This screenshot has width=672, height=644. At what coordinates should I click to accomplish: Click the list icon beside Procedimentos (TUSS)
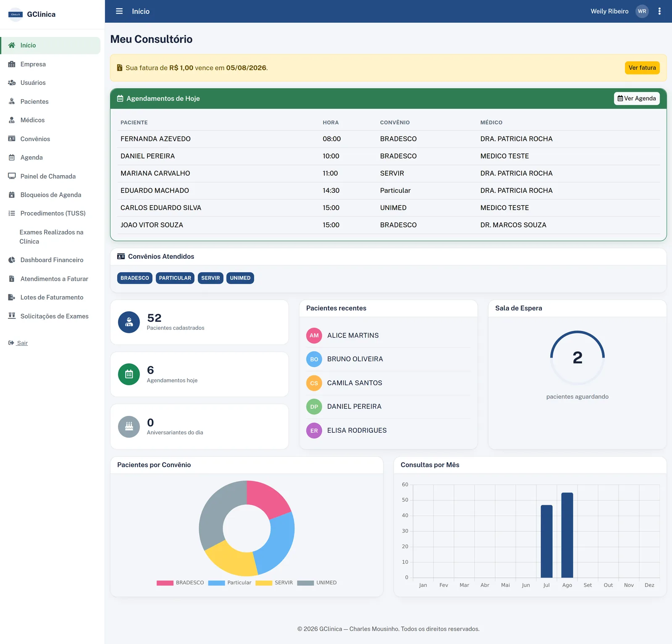(x=12, y=213)
